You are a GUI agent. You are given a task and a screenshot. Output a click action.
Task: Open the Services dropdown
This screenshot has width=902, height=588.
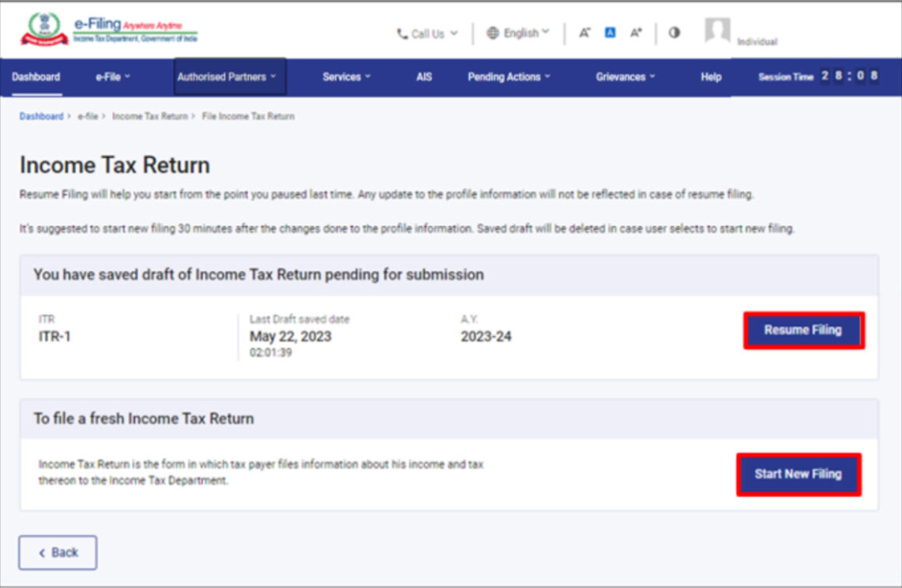click(x=344, y=77)
